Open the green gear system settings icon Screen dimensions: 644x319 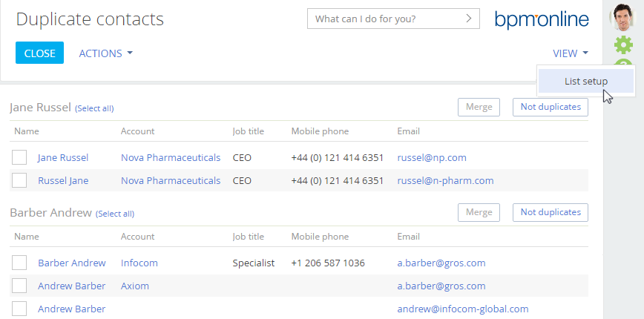623,45
